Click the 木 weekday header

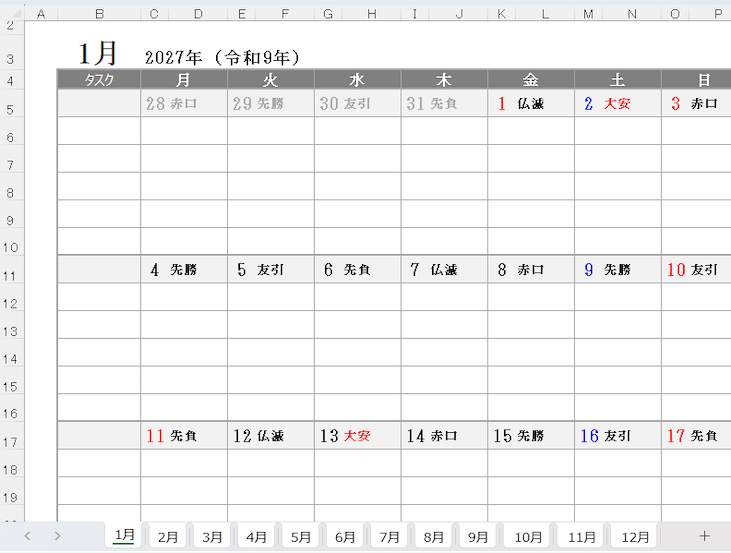click(x=444, y=80)
